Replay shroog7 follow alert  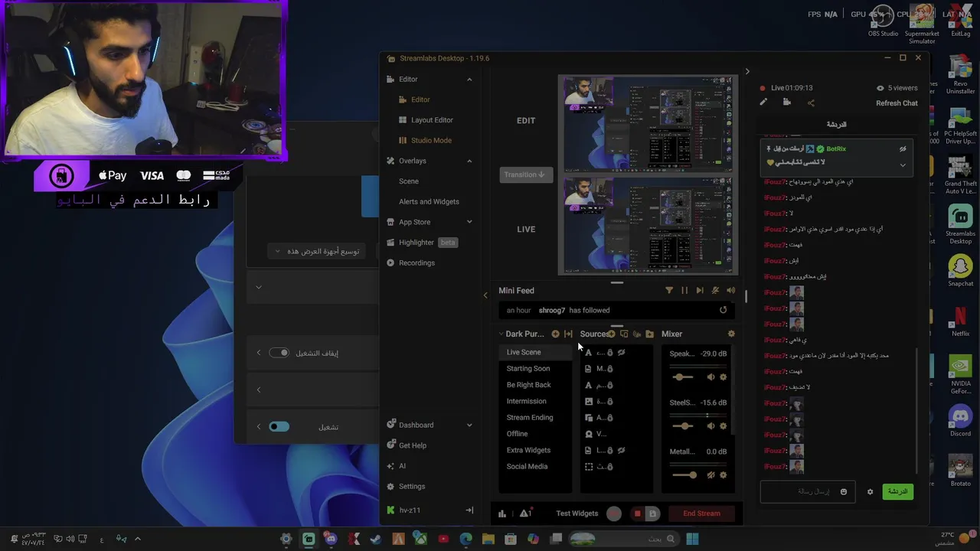[x=723, y=310]
